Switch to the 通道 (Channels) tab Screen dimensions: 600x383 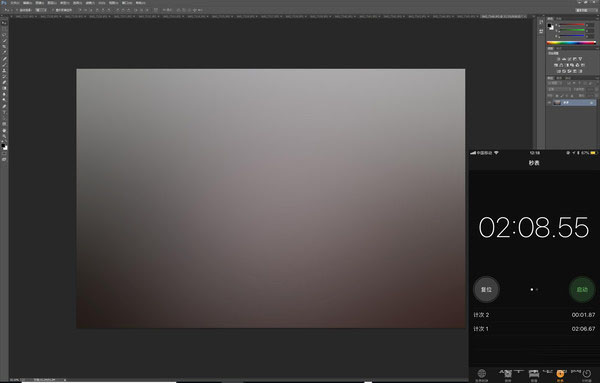[x=559, y=78]
